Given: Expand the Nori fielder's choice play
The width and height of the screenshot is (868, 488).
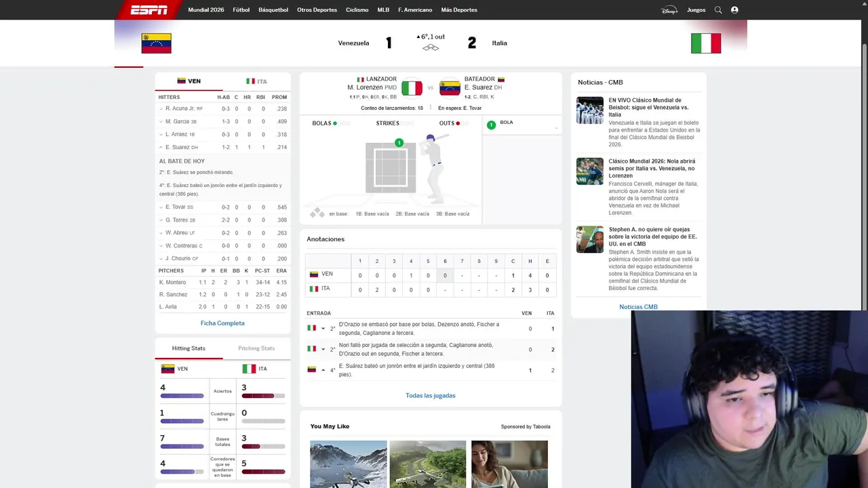Looking at the screenshot, I should [323, 350].
